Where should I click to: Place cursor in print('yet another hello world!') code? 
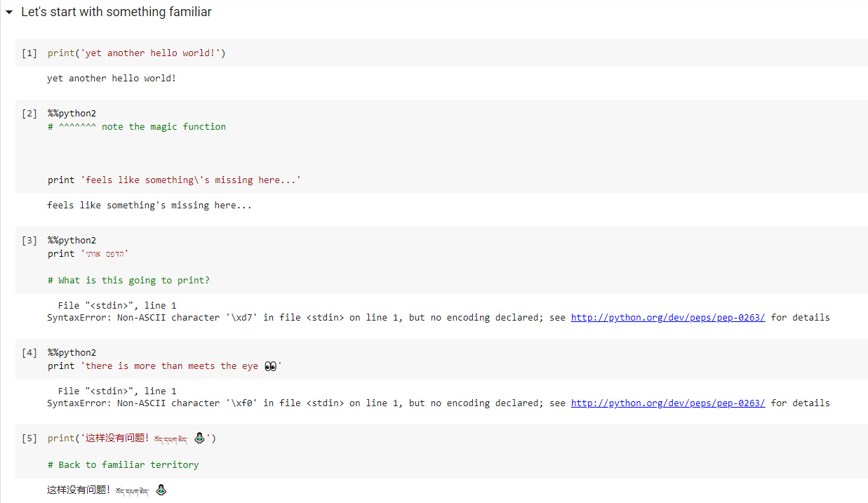pos(137,53)
